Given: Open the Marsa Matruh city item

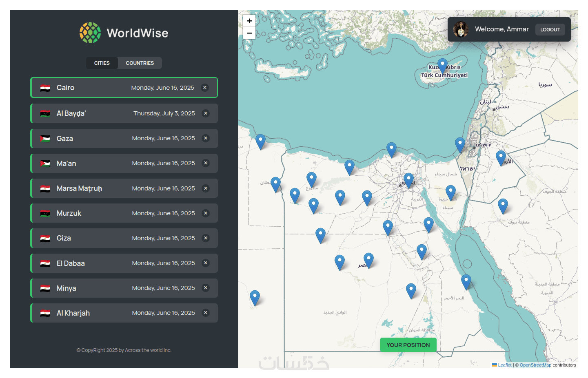Looking at the screenshot, I should [x=124, y=188].
